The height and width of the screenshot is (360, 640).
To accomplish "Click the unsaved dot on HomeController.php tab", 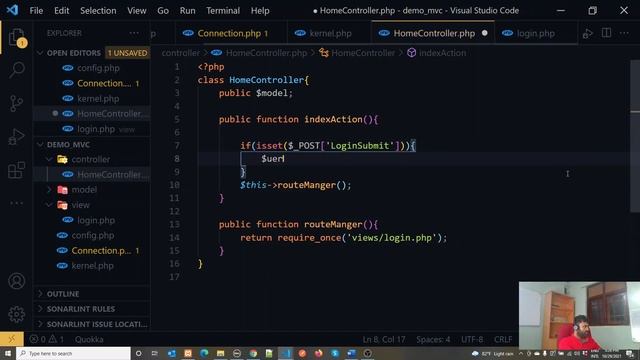I will pos(484,33).
